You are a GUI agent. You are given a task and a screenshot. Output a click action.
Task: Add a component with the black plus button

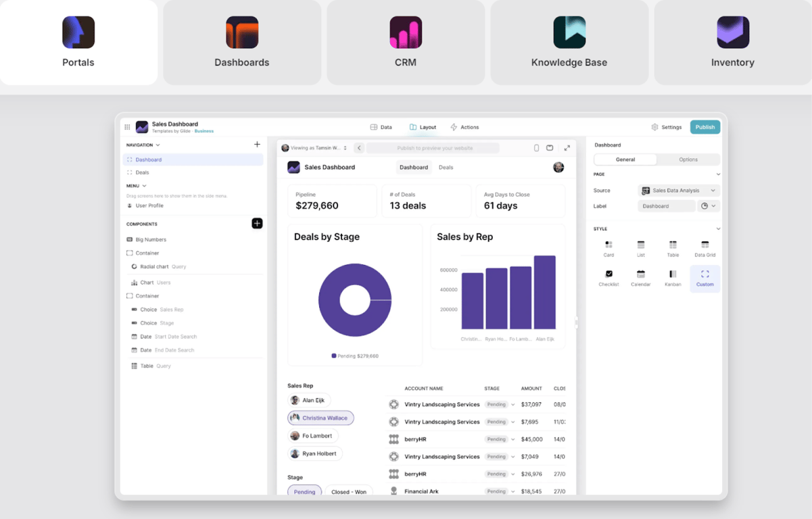257,224
